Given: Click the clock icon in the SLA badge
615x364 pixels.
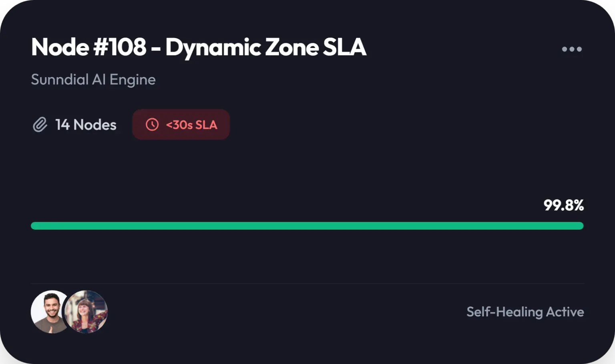Looking at the screenshot, I should point(152,124).
